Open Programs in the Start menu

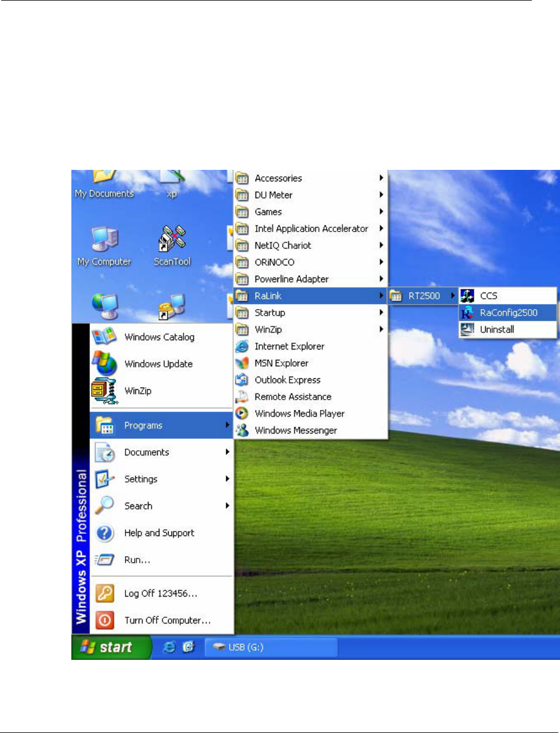pyautogui.click(x=161, y=425)
